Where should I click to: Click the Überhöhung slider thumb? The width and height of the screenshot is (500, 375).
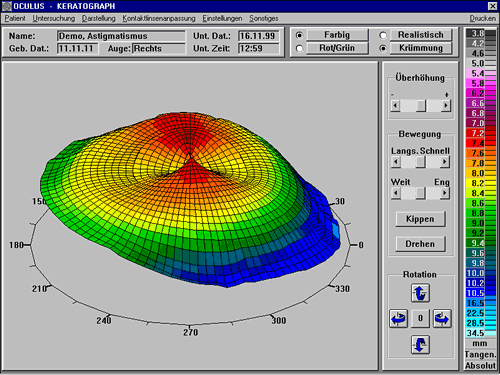pos(421,106)
